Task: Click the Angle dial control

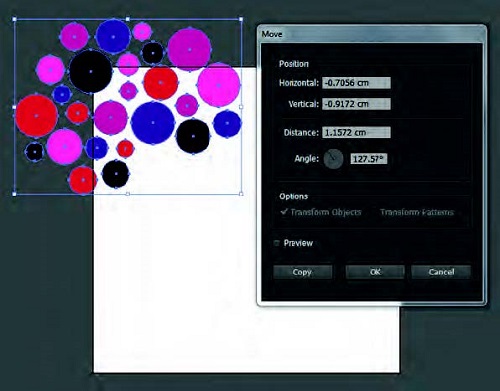Action: 333,159
